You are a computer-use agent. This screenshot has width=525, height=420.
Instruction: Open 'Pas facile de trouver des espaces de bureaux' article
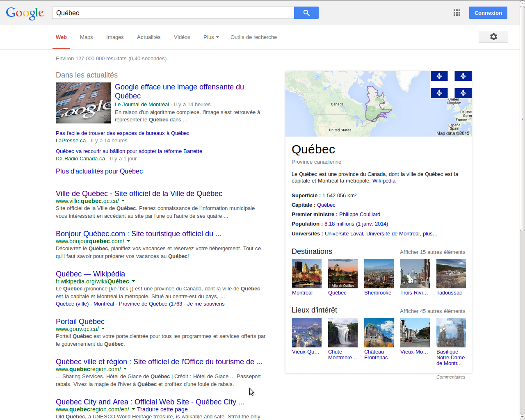tap(123, 133)
